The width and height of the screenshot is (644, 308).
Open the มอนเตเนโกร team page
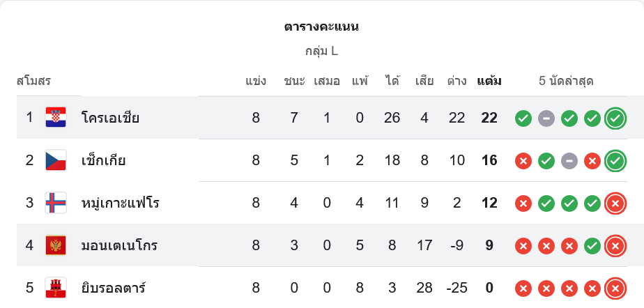click(119, 245)
